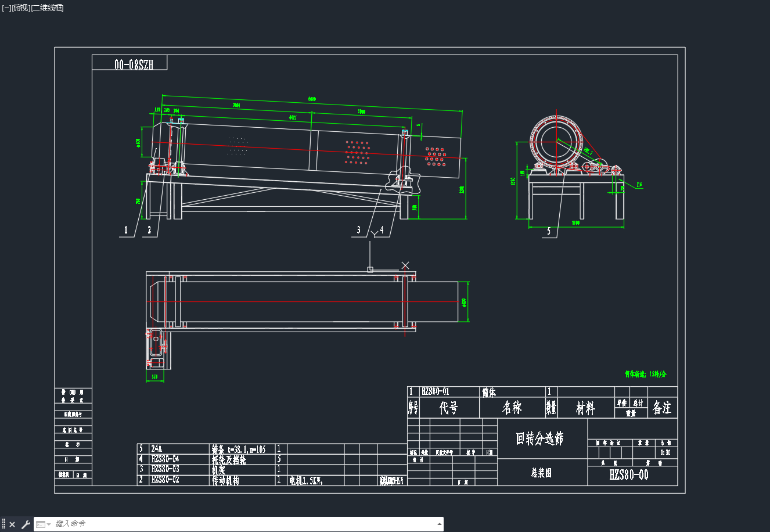Select balloon number '5' under the end view
This screenshot has height=532, width=770.
549,231
